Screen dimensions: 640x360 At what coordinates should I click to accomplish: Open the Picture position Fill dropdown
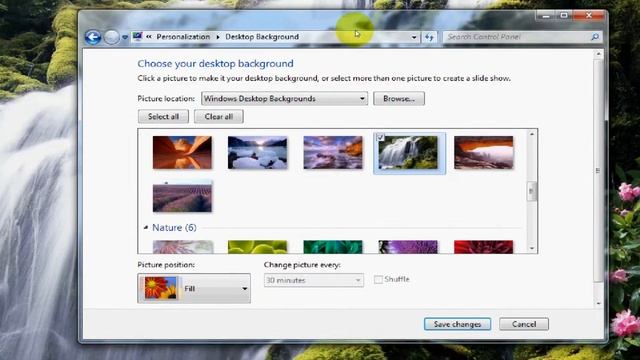click(194, 288)
